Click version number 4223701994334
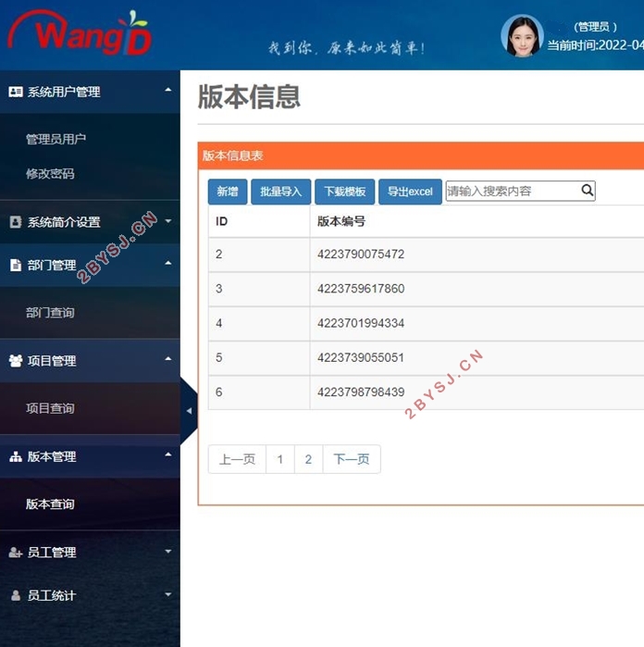 point(361,323)
